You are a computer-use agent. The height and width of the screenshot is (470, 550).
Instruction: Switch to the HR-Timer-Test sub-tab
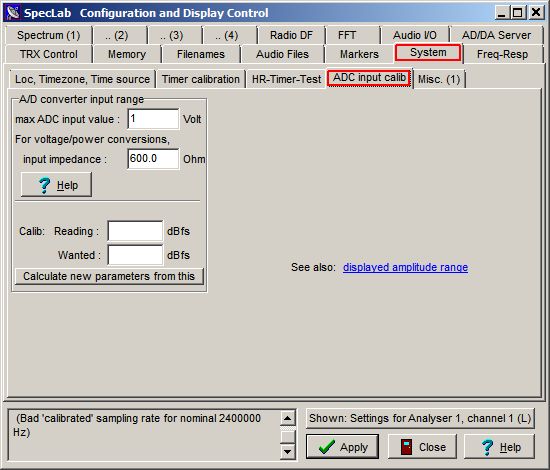pos(286,79)
